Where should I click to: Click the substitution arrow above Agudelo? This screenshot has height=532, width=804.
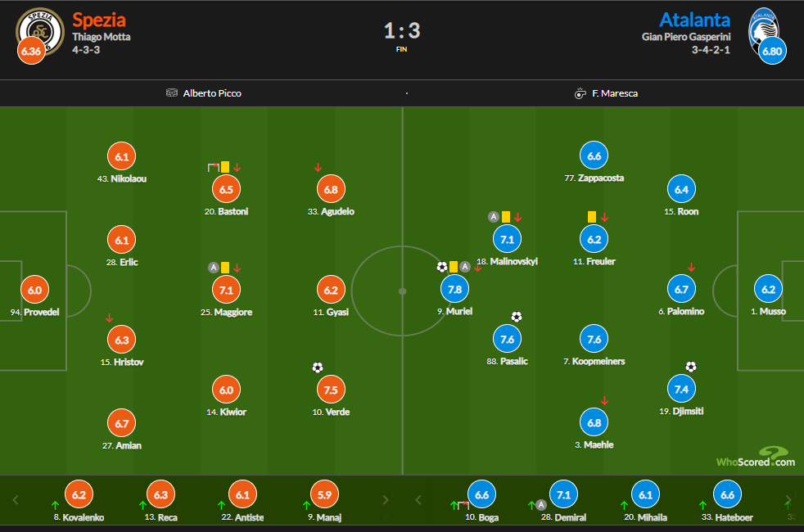[318, 168]
